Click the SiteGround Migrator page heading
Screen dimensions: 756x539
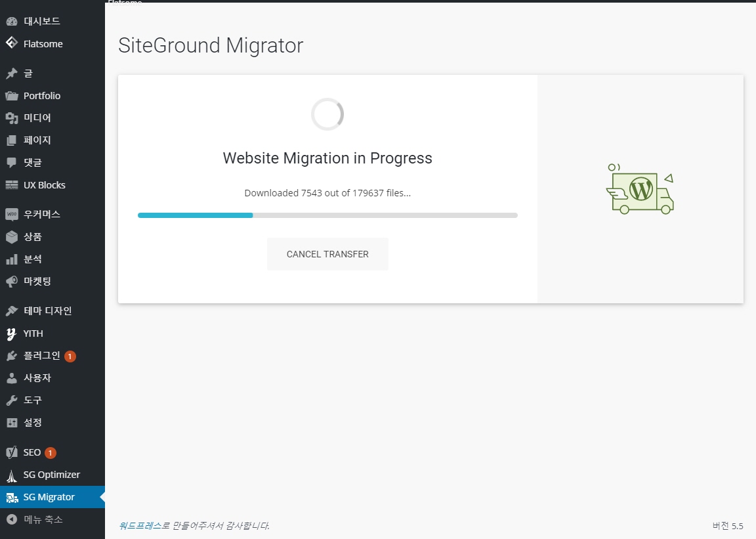click(211, 45)
